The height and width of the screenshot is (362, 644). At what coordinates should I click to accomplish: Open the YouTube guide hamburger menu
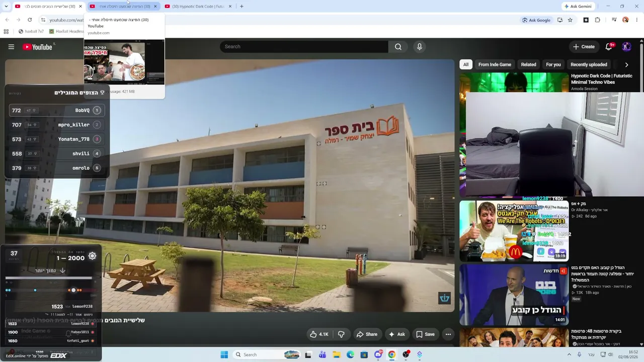11,47
